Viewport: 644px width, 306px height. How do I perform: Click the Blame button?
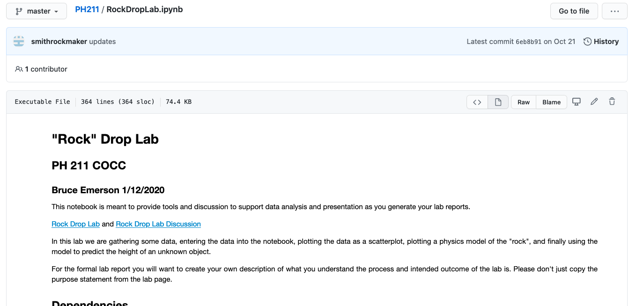551,102
